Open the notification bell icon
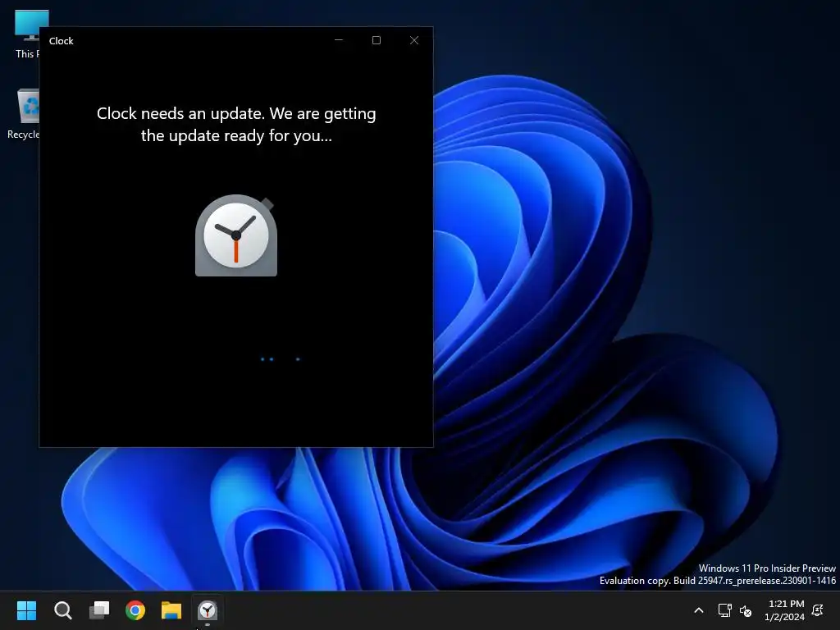 818,610
